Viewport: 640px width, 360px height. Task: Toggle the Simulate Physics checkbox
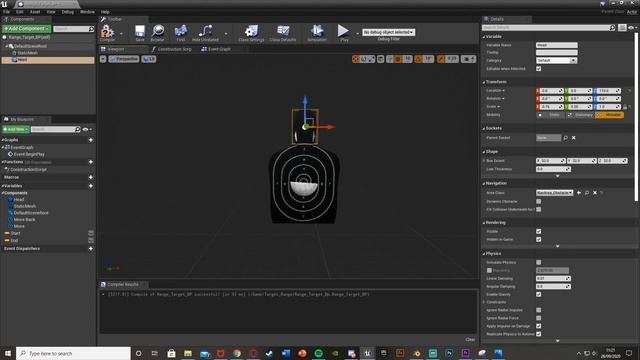coord(538,262)
